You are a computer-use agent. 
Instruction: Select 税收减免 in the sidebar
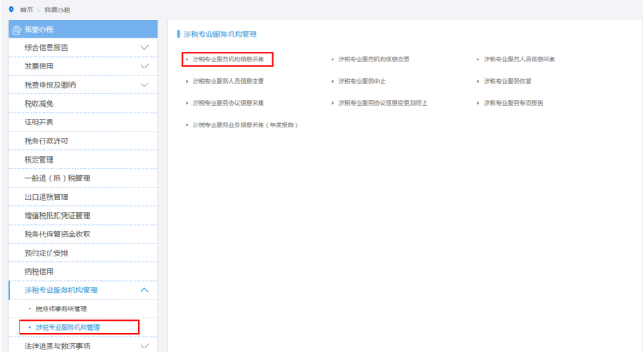pos(84,103)
